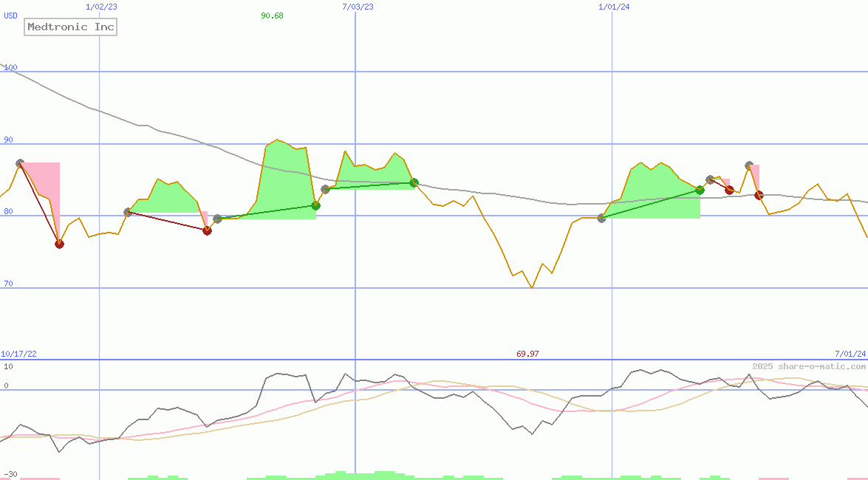The height and width of the screenshot is (480, 868).
Task: Click the gray entry marker just before 1/01/24
Action: (601, 218)
